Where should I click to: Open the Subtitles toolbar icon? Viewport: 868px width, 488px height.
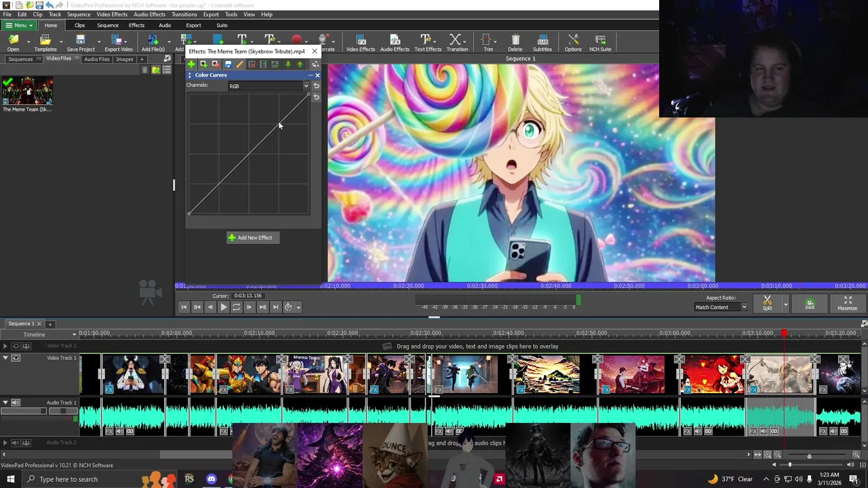coord(542,43)
